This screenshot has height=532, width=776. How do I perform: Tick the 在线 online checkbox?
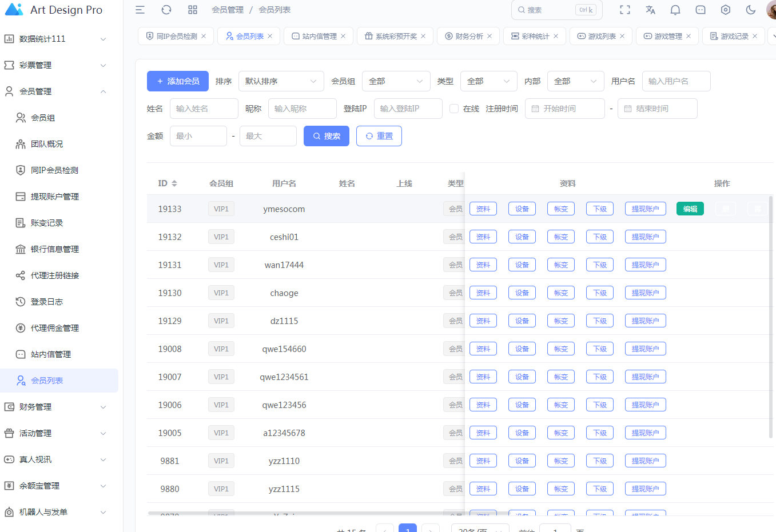coord(454,109)
